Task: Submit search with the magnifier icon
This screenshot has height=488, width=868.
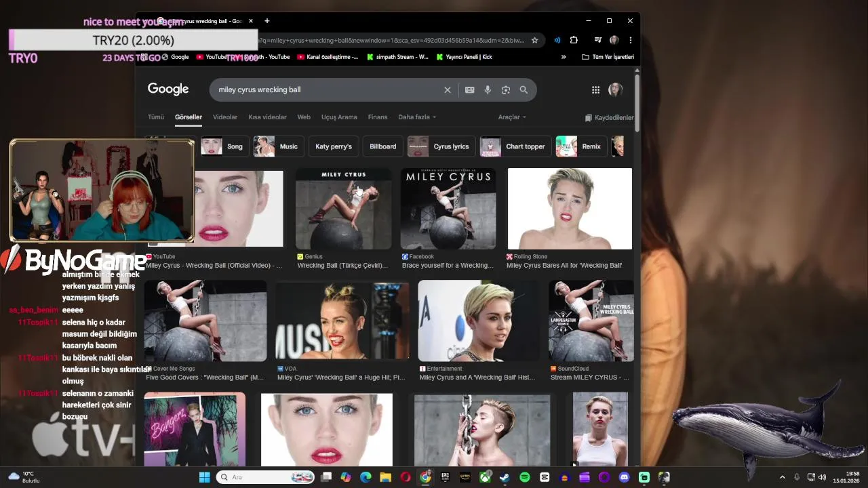Action: tap(524, 89)
